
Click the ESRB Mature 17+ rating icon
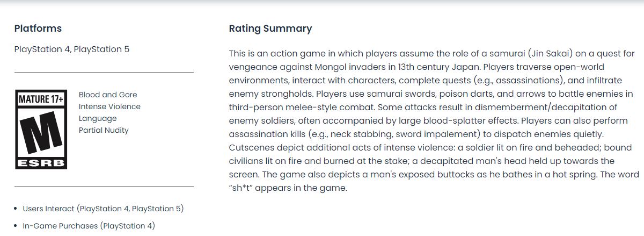pyautogui.click(x=41, y=130)
